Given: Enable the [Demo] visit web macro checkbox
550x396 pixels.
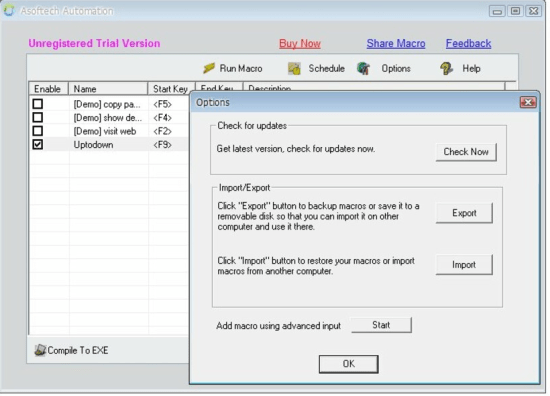Looking at the screenshot, I should click(x=38, y=131).
